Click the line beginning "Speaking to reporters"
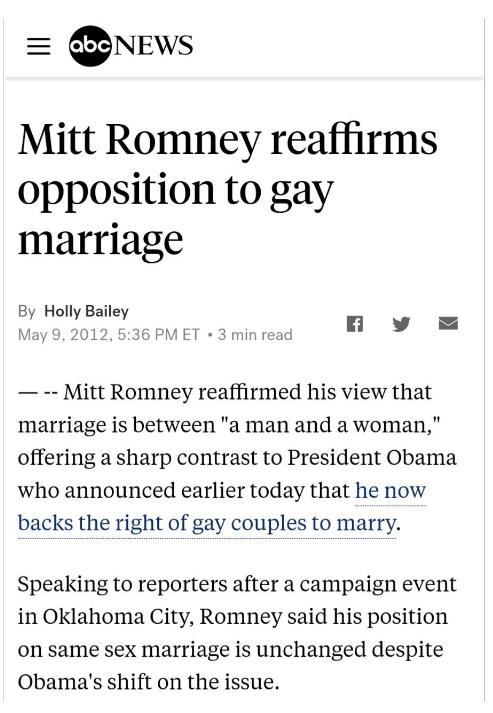 click(237, 584)
